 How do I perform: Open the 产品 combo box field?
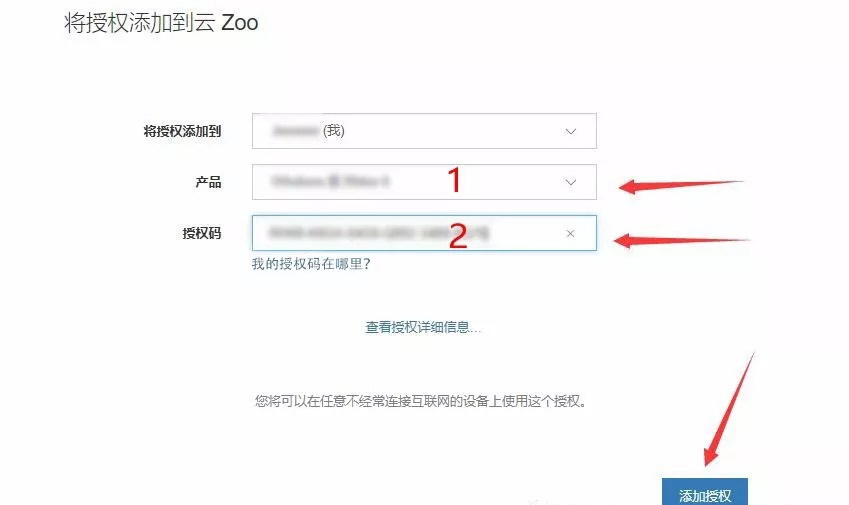pyautogui.click(x=424, y=182)
